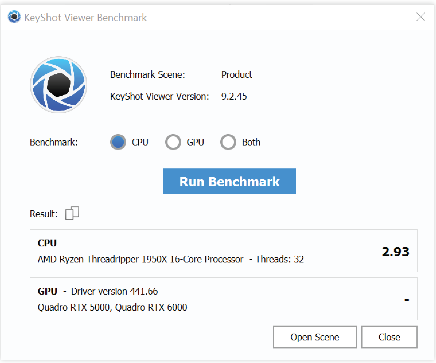Viewport: 436px width, 363px height.
Task: Click the large KeyShot aperture logo
Action: point(59,84)
